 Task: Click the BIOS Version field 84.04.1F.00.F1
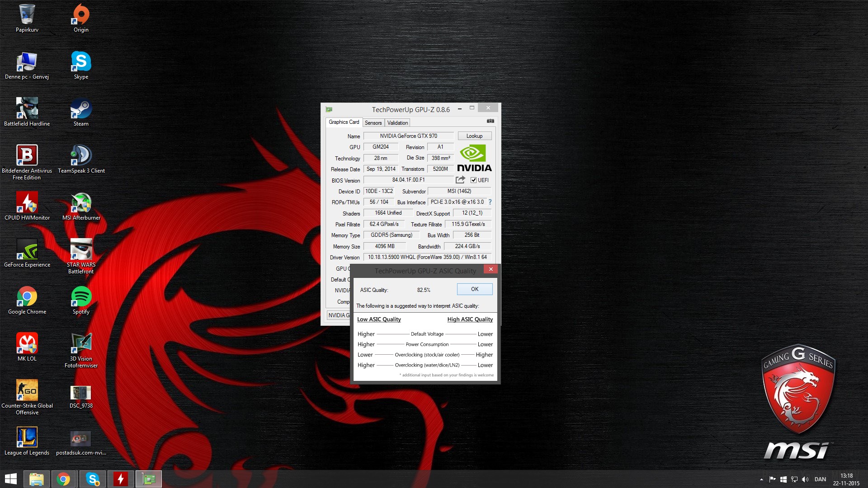point(409,180)
